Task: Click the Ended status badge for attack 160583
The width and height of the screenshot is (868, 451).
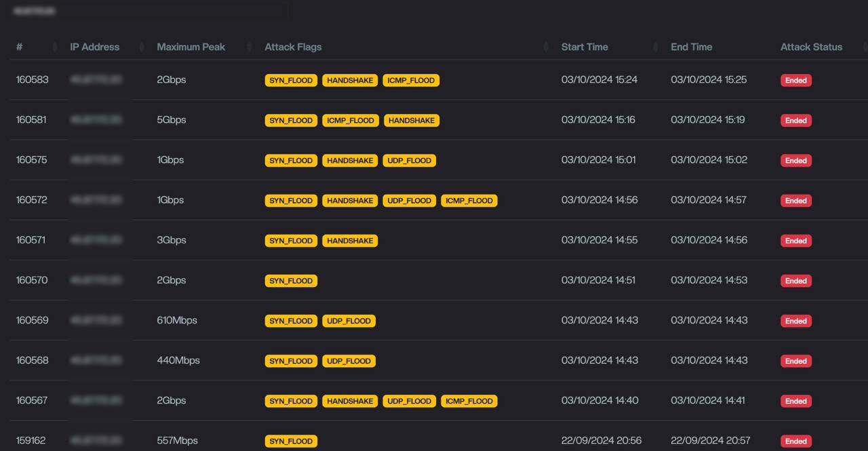Action: pyautogui.click(x=795, y=80)
